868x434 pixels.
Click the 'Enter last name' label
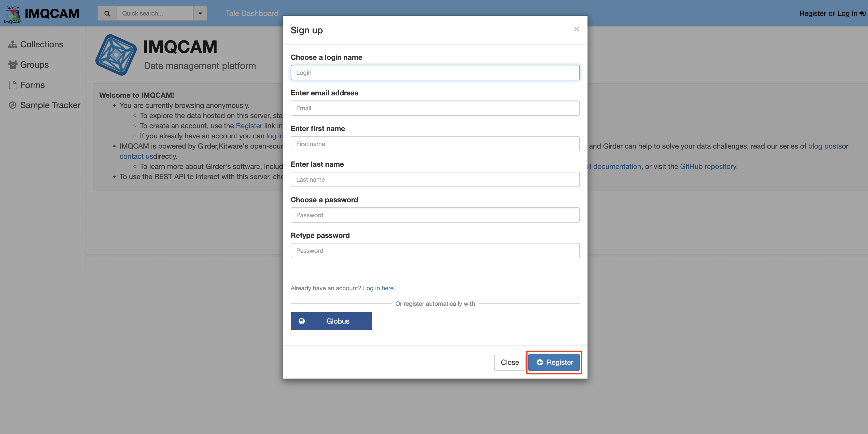[317, 164]
